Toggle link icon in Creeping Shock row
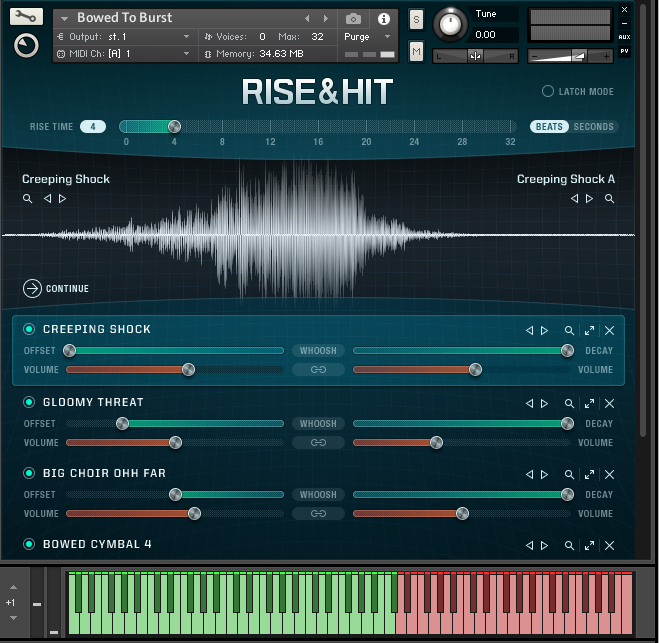Image resolution: width=659 pixels, height=643 pixels. (x=318, y=369)
